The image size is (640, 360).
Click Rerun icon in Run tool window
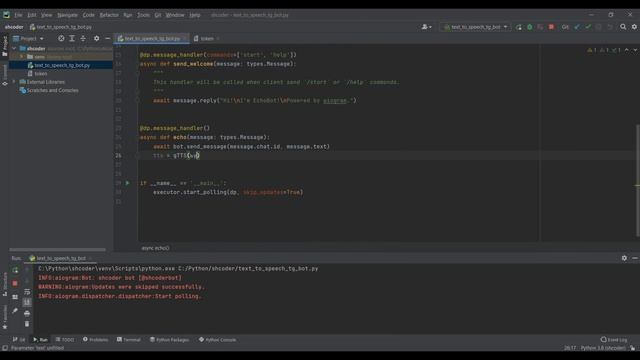[x=15, y=270]
